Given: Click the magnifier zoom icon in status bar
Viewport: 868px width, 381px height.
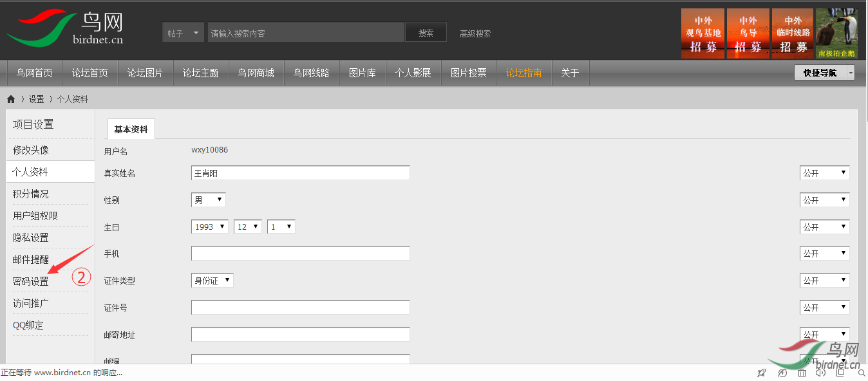Looking at the screenshot, I should [x=861, y=373].
